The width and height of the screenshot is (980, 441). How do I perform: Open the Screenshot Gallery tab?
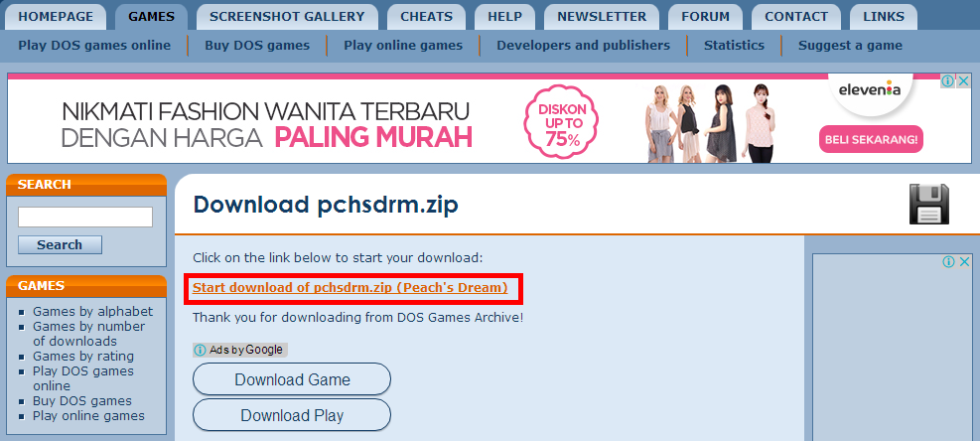coord(287,17)
